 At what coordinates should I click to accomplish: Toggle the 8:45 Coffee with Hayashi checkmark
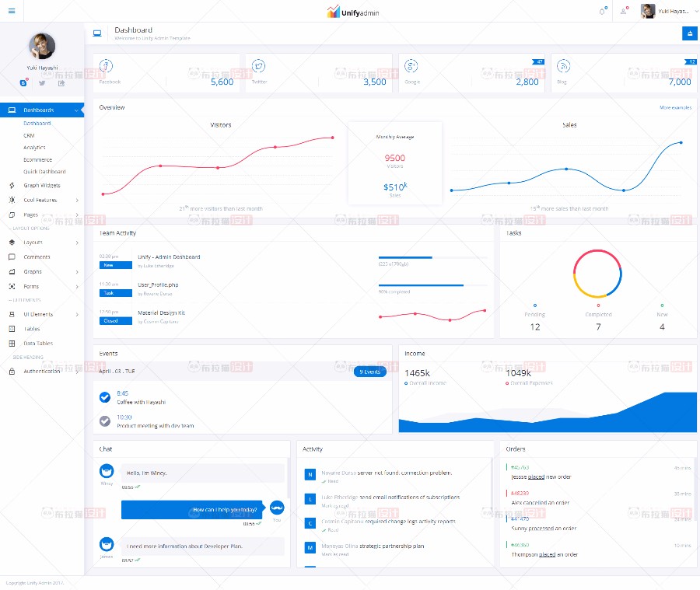coord(105,397)
